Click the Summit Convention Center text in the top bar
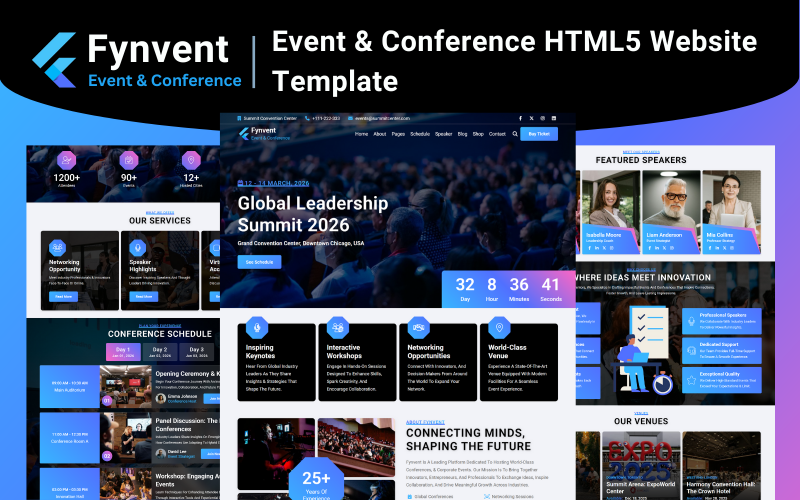 click(x=270, y=118)
